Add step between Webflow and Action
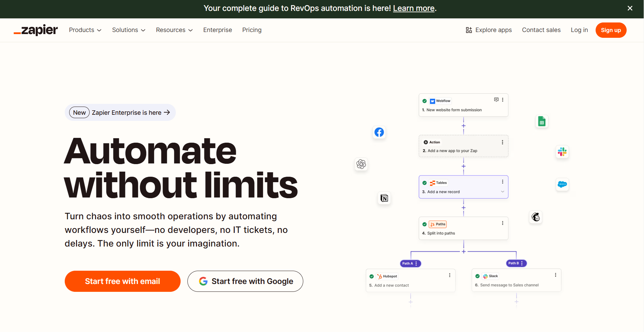Image resolution: width=644 pixels, height=332 pixels. tap(463, 126)
